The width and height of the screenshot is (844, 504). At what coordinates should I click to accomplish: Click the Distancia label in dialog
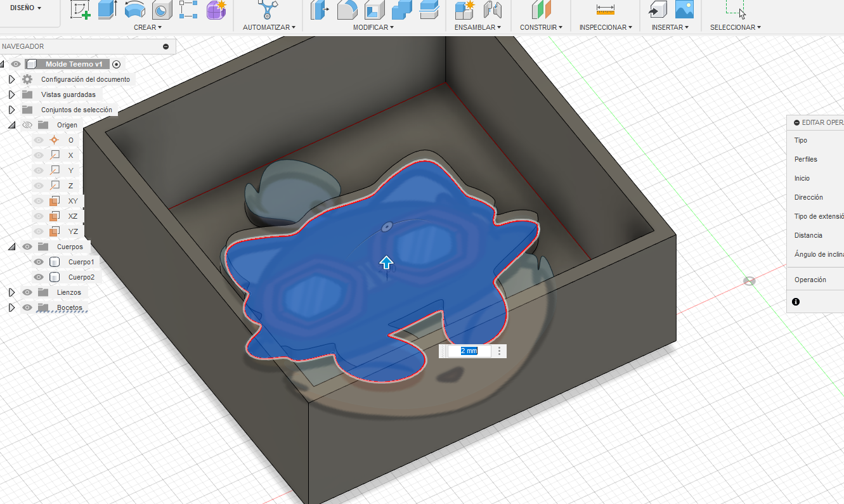pos(808,235)
